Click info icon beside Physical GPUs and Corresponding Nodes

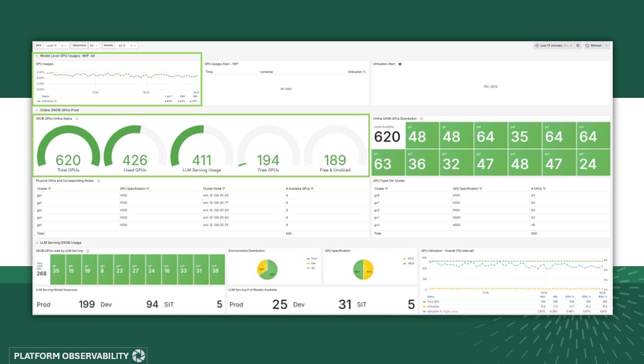98,181
